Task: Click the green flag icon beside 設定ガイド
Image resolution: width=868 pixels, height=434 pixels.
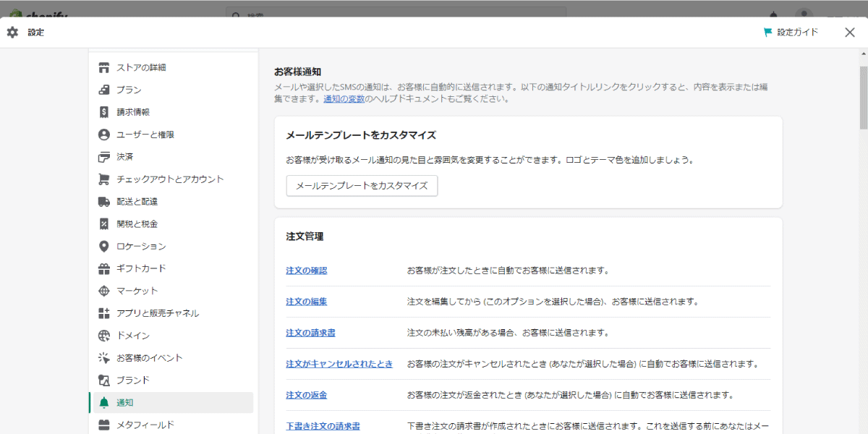Action: point(768,32)
